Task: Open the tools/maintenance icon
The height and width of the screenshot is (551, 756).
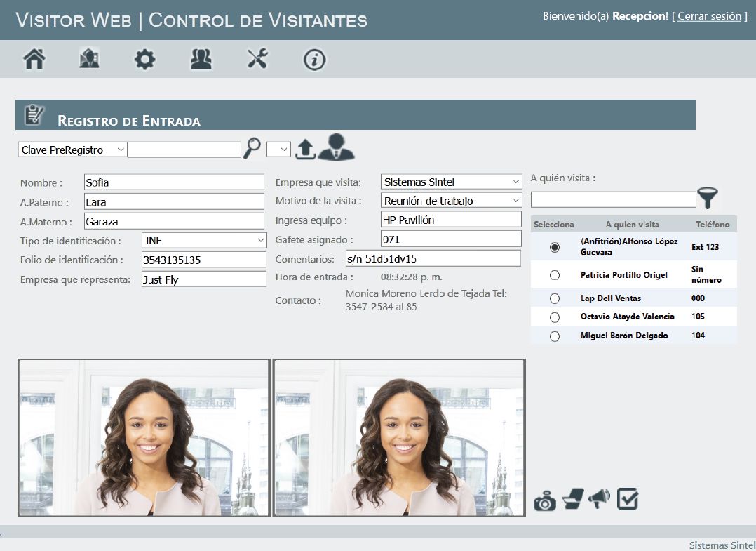Action: coord(257,60)
